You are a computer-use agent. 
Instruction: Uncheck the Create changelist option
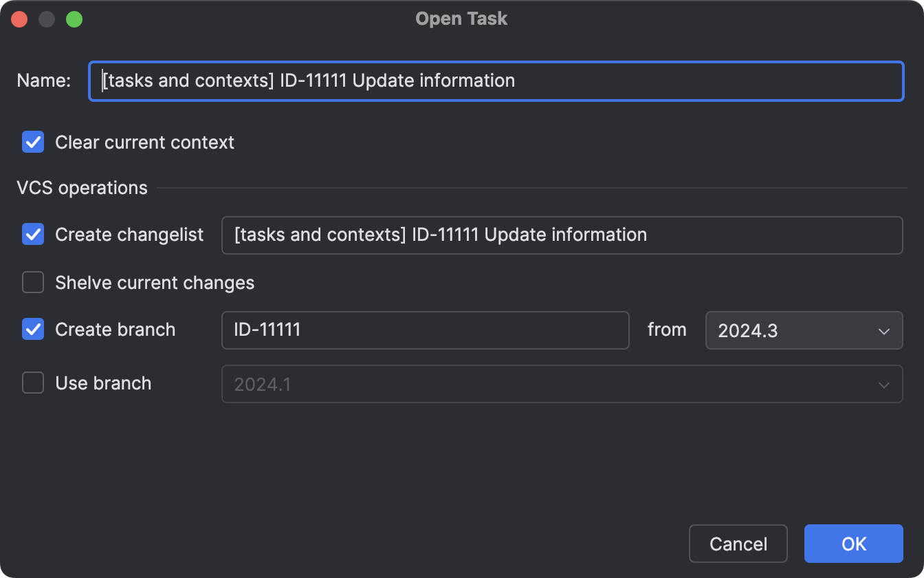(x=32, y=235)
